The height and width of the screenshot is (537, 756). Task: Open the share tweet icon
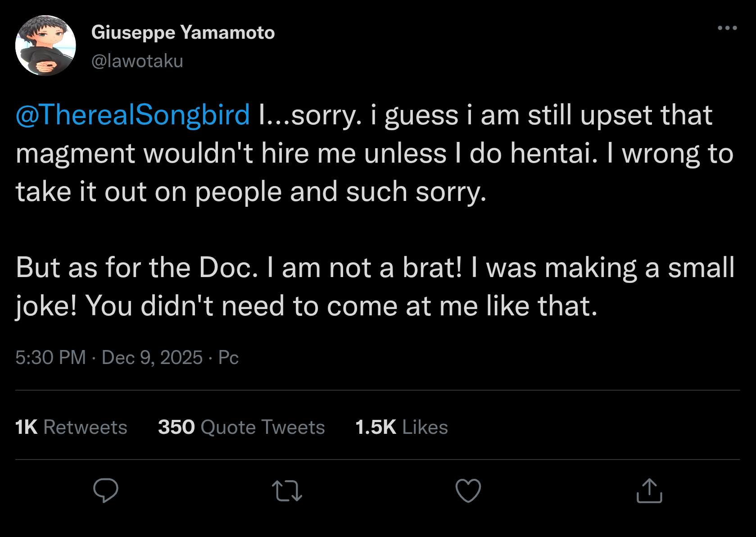649,491
